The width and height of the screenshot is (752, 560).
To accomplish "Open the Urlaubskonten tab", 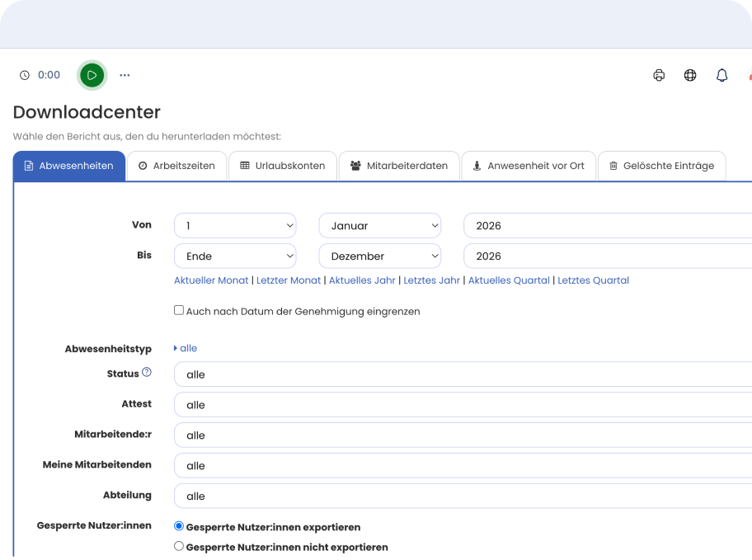I will [283, 166].
